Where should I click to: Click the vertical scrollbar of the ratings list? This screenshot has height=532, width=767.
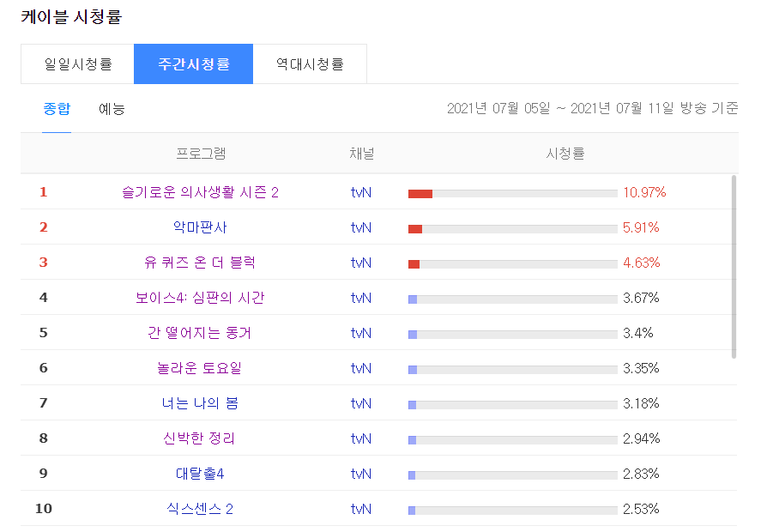point(734,267)
